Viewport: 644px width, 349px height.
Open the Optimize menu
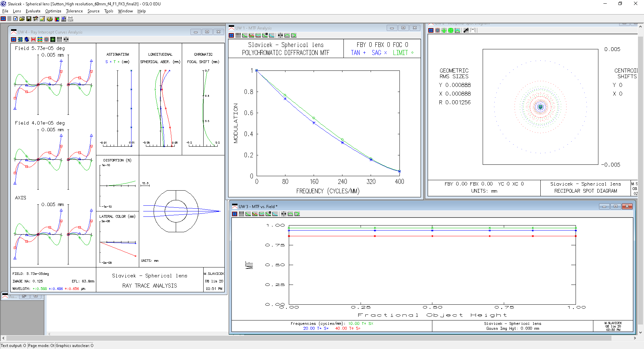53,11
